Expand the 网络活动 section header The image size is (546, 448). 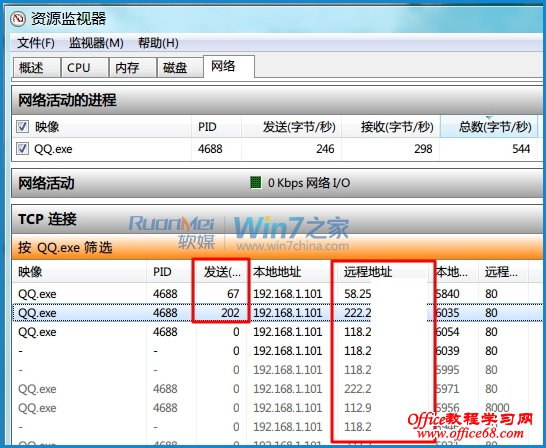(x=277, y=183)
